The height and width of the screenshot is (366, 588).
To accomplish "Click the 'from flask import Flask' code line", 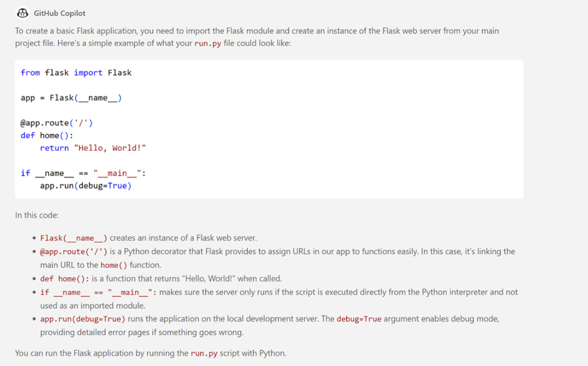I will tap(76, 72).
